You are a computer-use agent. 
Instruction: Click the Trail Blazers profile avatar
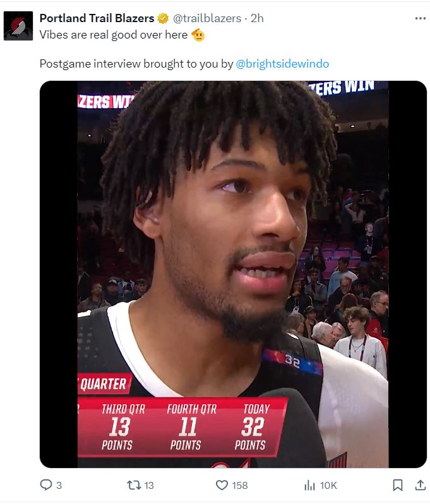18,26
